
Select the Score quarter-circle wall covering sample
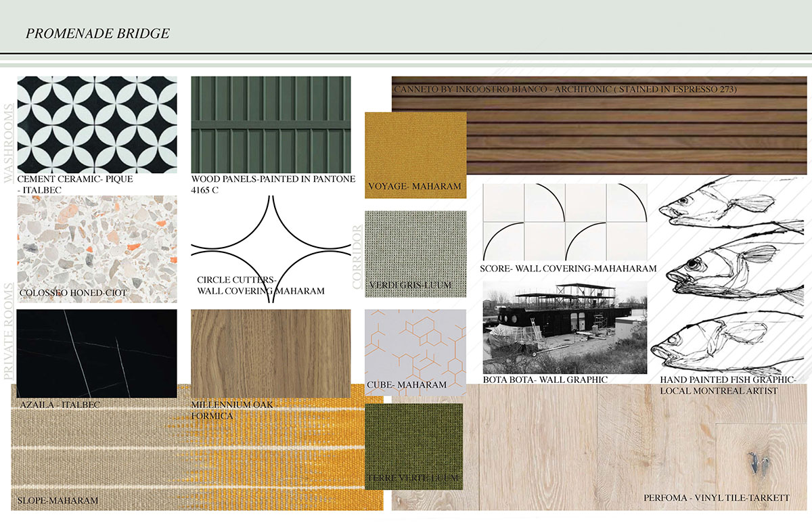(565, 223)
